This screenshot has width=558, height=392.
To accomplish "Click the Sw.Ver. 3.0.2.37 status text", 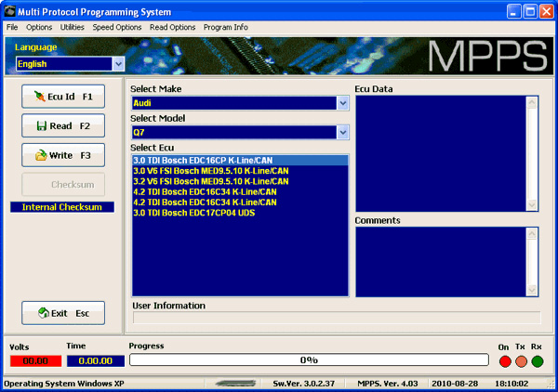I will 303,384.
